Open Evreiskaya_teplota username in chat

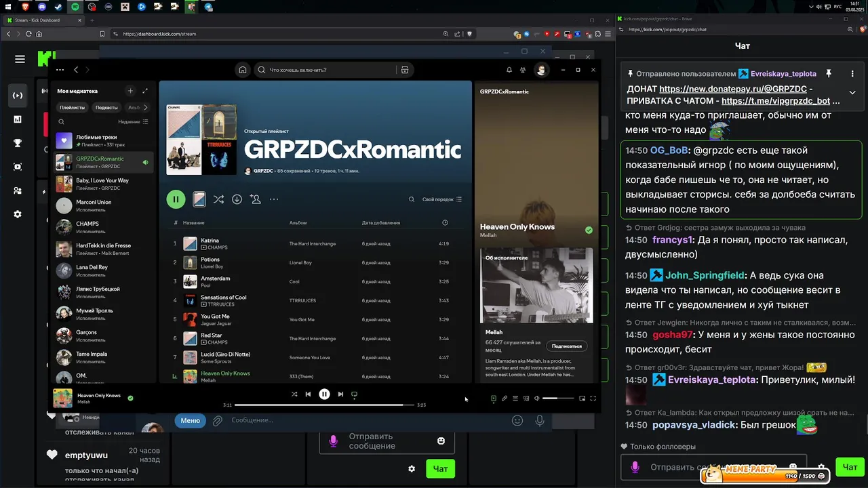(x=712, y=380)
